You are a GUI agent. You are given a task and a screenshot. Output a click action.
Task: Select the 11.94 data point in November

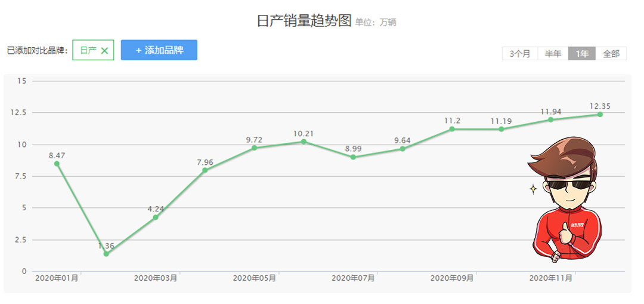(x=551, y=119)
